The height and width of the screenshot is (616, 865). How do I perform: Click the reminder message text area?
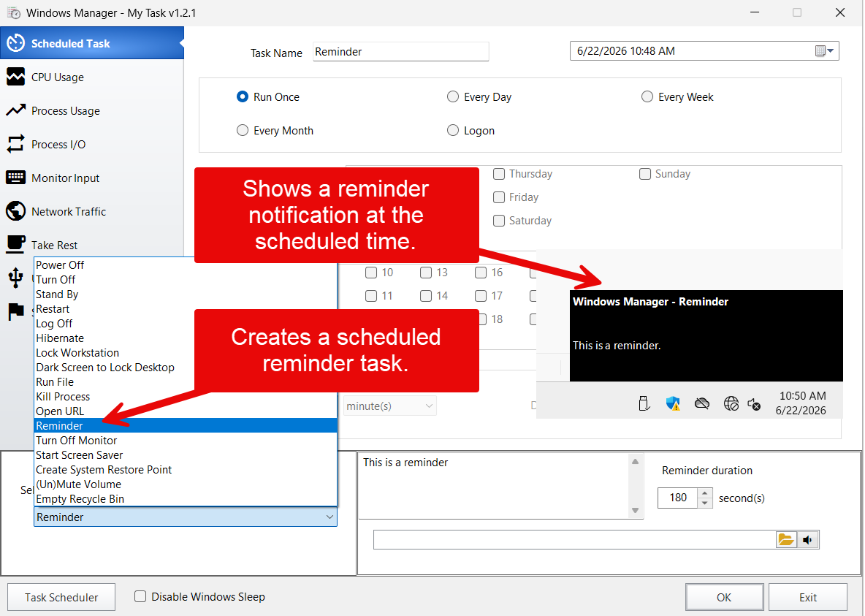click(x=494, y=486)
